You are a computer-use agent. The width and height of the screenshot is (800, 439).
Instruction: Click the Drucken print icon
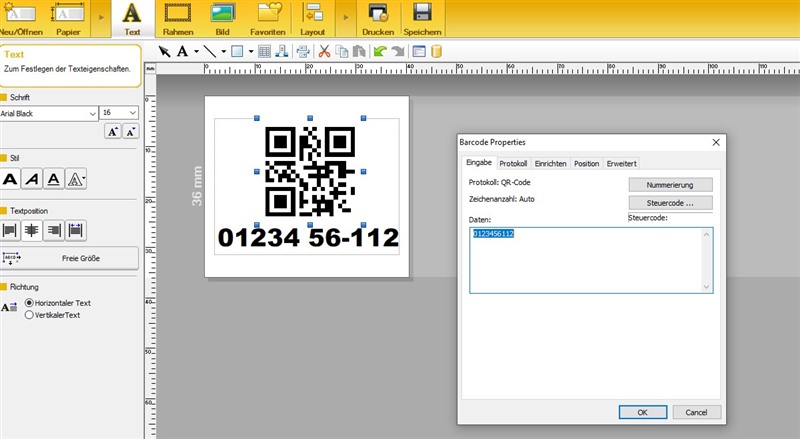click(x=378, y=17)
